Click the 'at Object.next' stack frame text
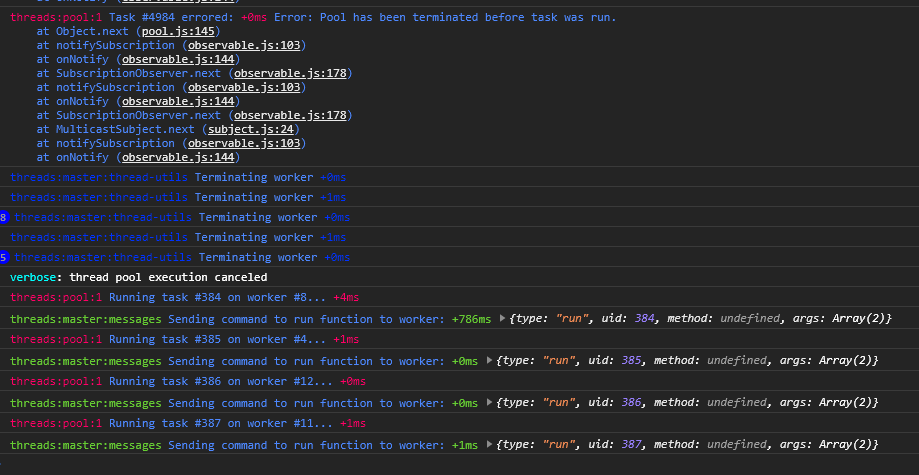This screenshot has width=919, height=475. [83, 31]
